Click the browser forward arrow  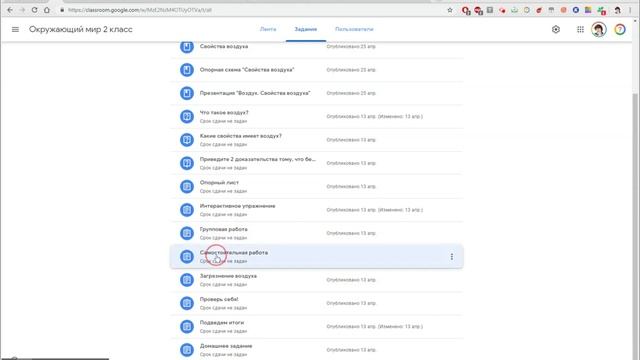point(22,10)
